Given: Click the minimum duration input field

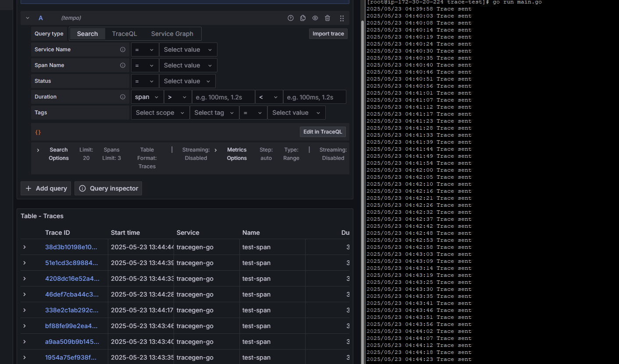Looking at the screenshot, I should 224,97.
